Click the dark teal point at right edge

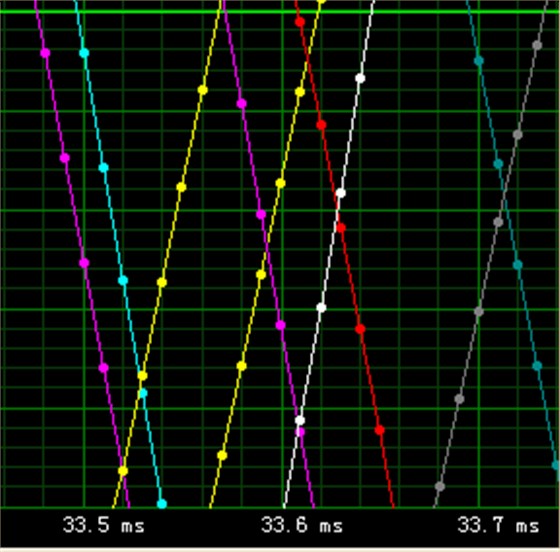pos(556,466)
